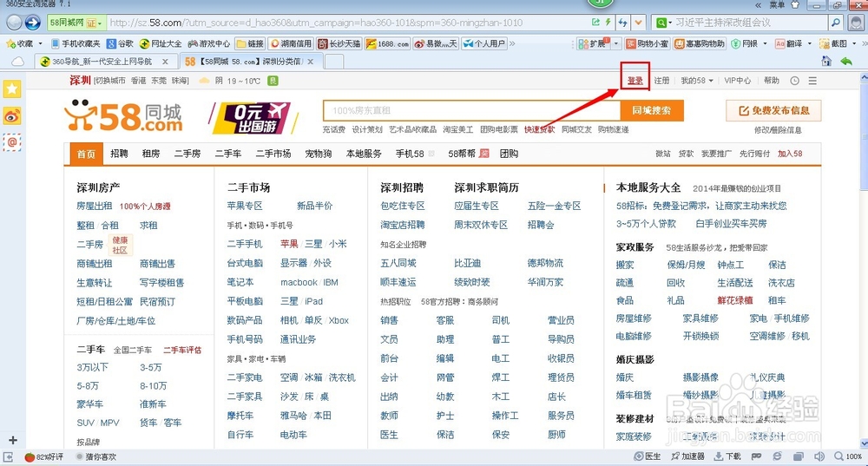This screenshot has height=466, width=868.
Task: Open the sidebar yellow star favorites icon
Action: pos(12,89)
